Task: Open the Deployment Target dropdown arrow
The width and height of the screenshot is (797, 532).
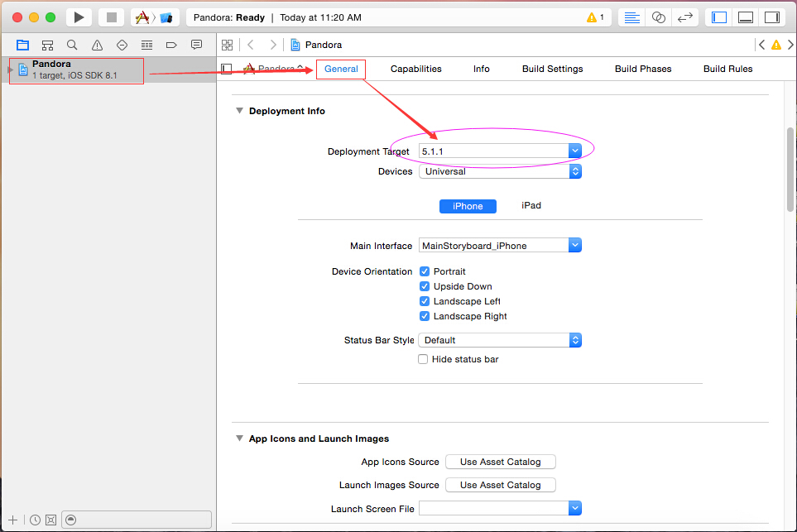Action: [575, 151]
